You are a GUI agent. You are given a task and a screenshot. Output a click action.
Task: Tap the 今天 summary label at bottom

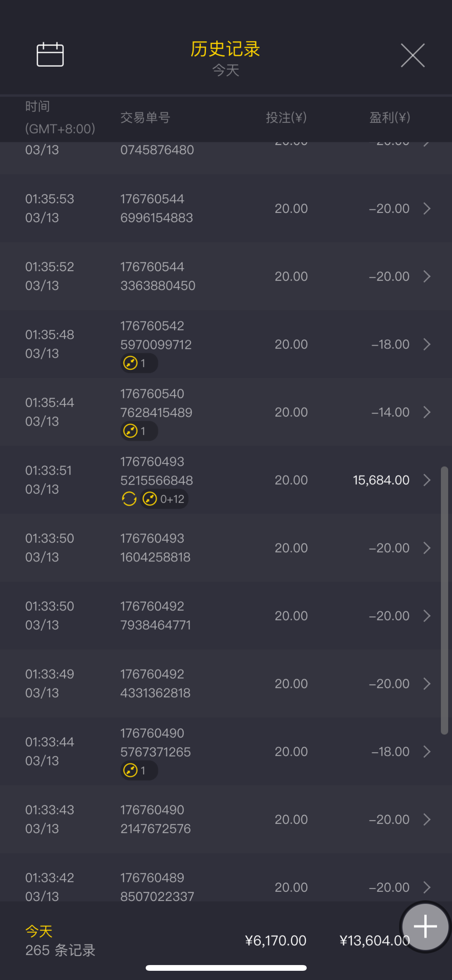[x=39, y=931]
